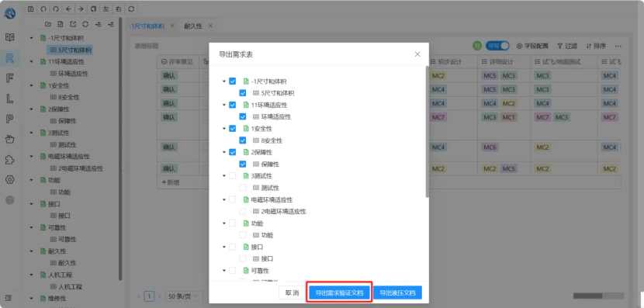Select the R module in left sidebar
This screenshot has width=644, height=308.
(x=10, y=58)
